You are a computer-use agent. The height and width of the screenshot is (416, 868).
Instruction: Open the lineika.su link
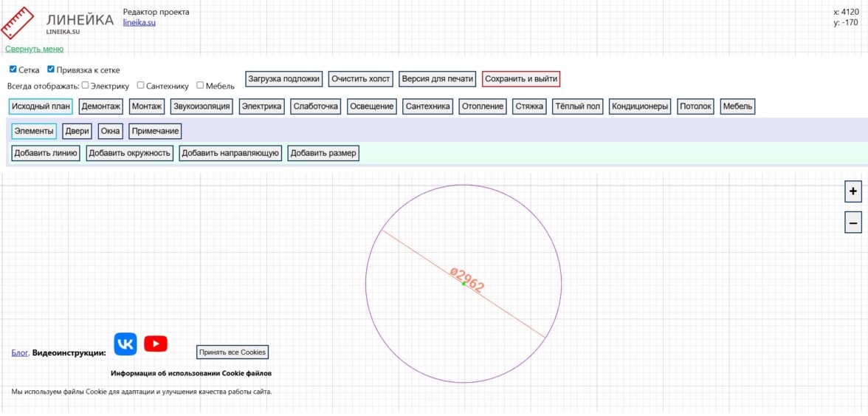[139, 23]
